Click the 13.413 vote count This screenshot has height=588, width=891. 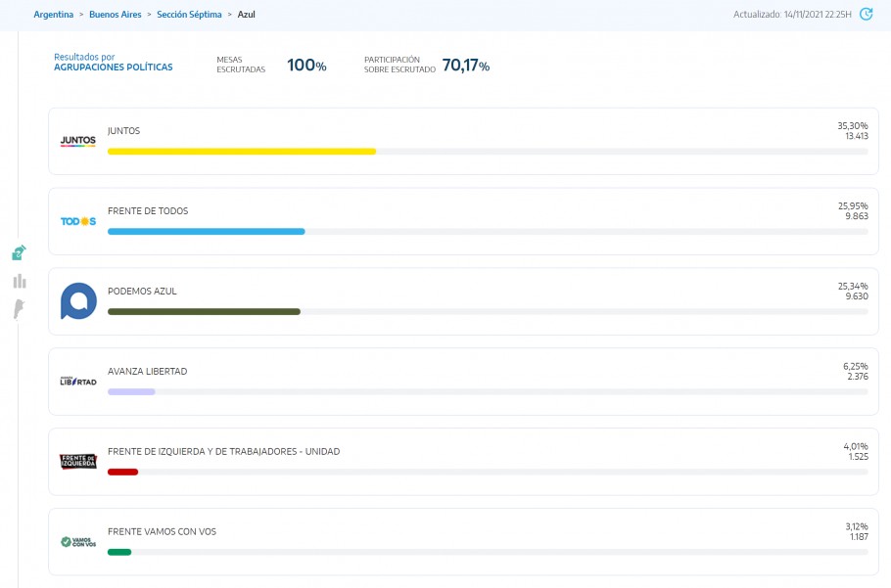click(x=857, y=136)
